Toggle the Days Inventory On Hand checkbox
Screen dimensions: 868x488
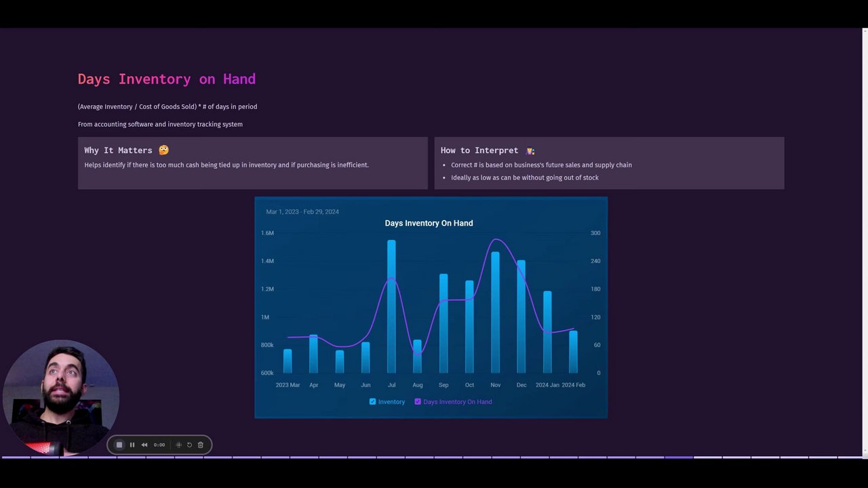418,401
